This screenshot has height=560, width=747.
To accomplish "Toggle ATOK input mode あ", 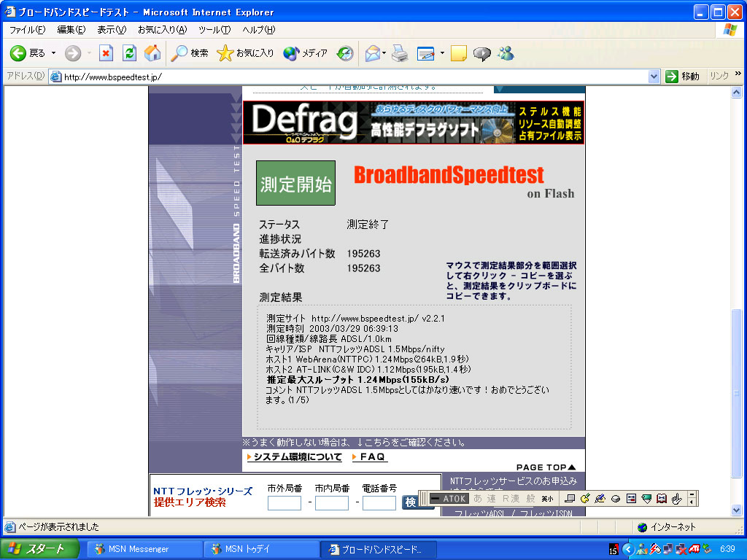I will pos(478,499).
